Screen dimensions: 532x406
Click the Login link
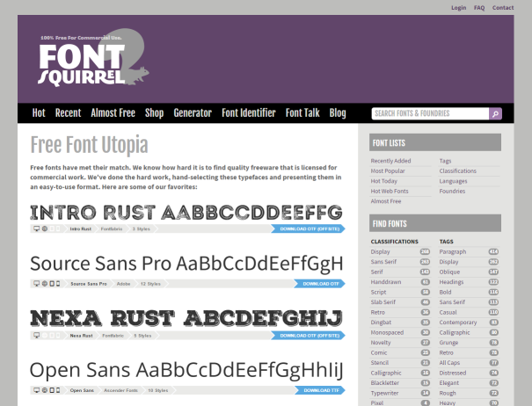(x=459, y=7)
